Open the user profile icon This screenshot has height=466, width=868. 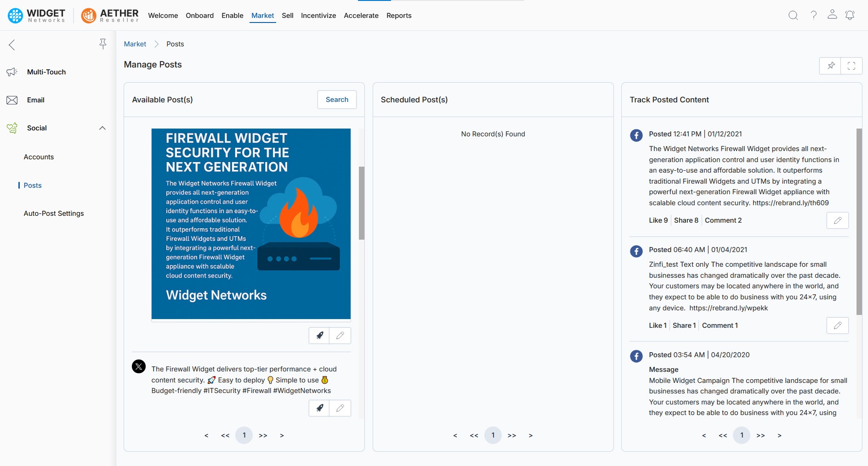pos(832,15)
